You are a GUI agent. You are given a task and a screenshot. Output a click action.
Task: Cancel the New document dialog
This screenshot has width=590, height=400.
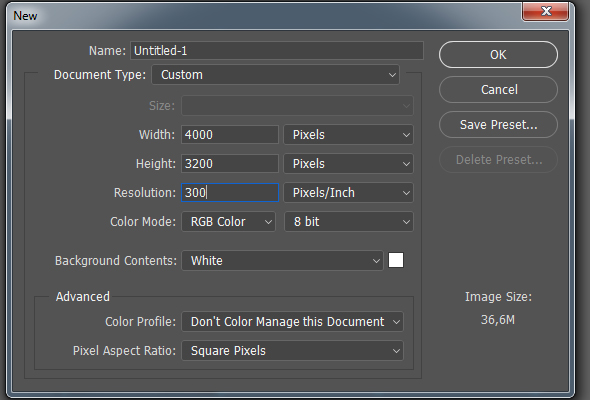tap(498, 90)
